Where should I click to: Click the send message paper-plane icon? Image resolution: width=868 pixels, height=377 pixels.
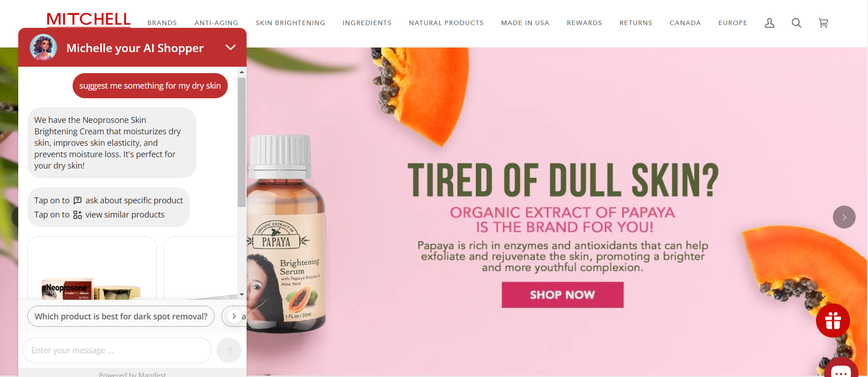click(x=229, y=350)
